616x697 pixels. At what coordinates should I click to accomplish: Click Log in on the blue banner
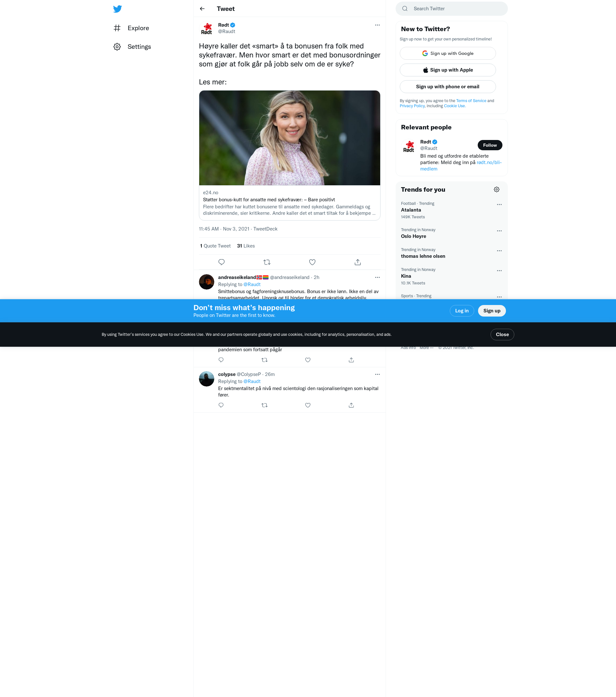[462, 311]
